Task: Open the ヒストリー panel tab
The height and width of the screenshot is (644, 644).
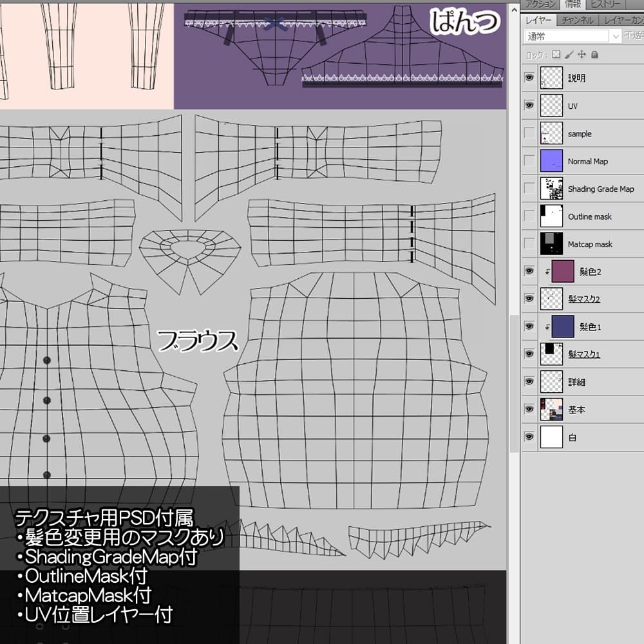Action: [x=605, y=4]
